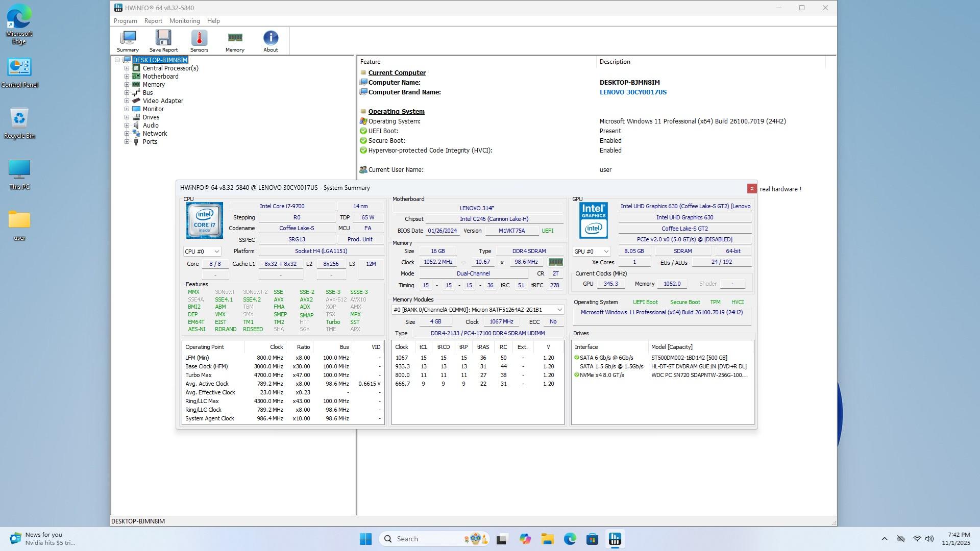Viewport: 980px width, 551px height.
Task: Open the GPU #0 selector dropdown
Action: click(591, 252)
